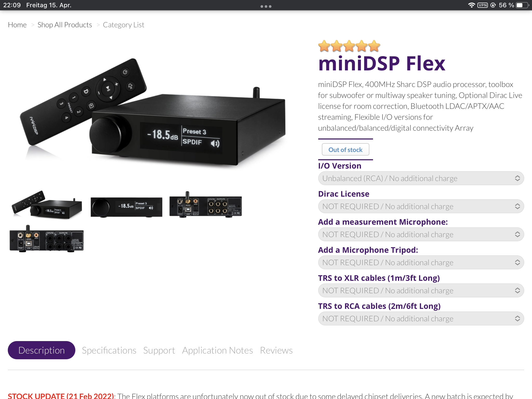532x399 pixels.
Task: Open the I/O Version dropdown
Action: 421,178
